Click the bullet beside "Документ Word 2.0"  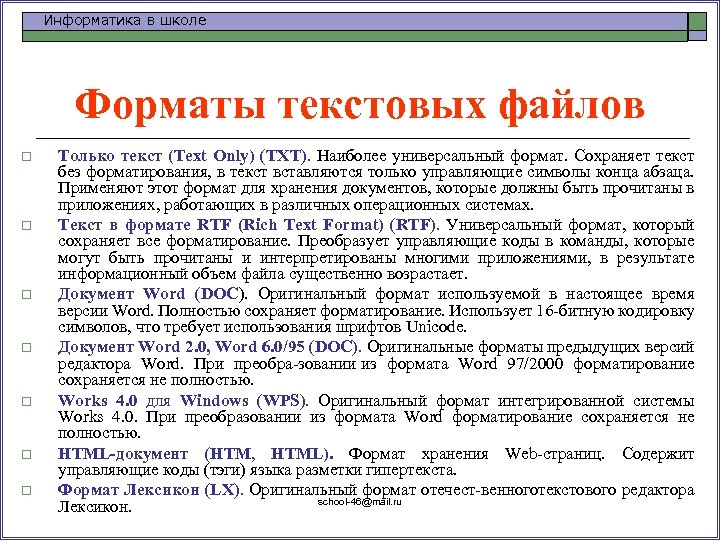[27, 347]
